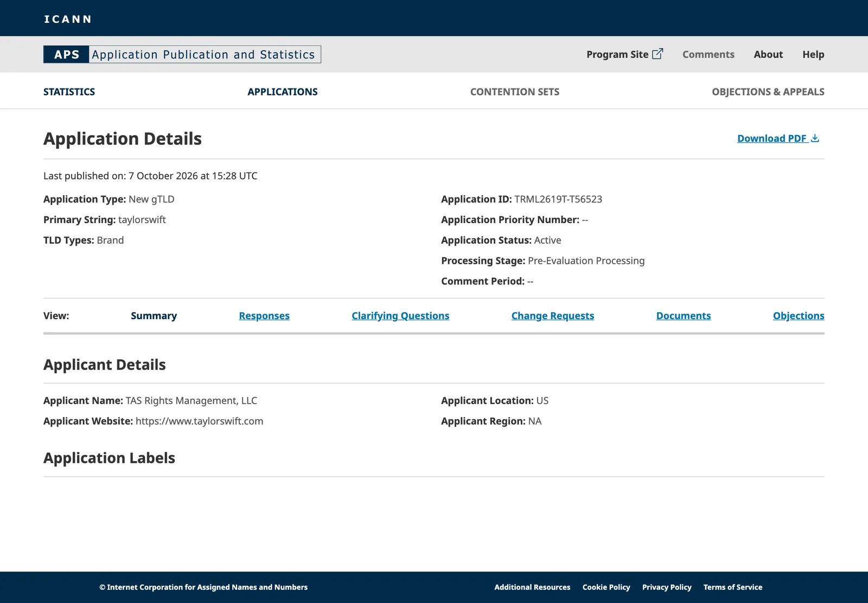Click the primary string value taylorswift
868x603 pixels.
click(x=142, y=220)
